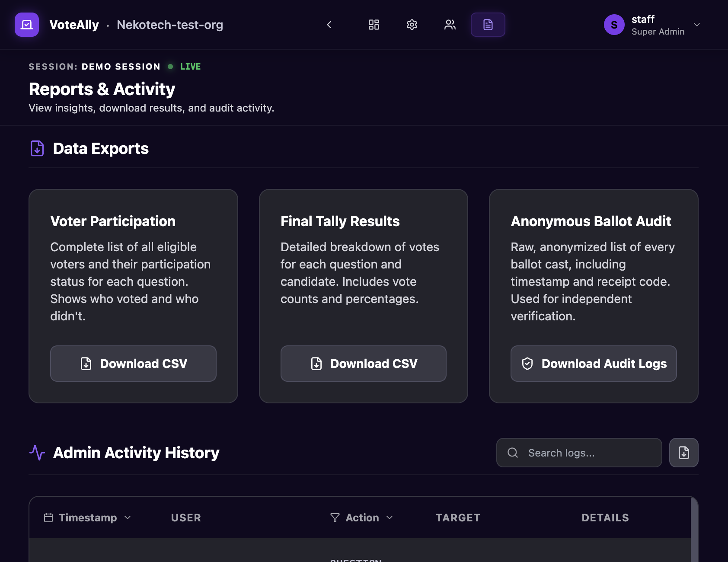Open the dashboard grid icon in the navbar
Viewport: 728px width, 562px height.
(x=374, y=25)
